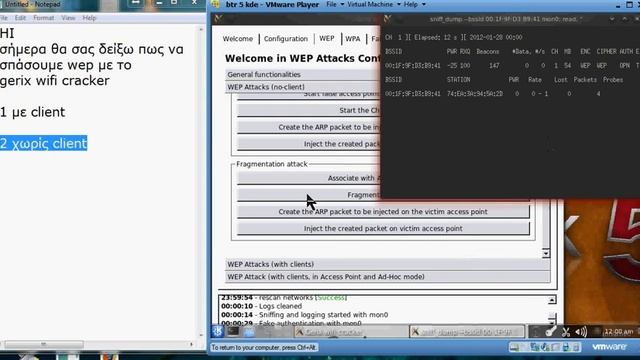Click station MAC 74:EA:3A:94:5A:2D in terminal
640x360 pixels.
coord(475,94)
